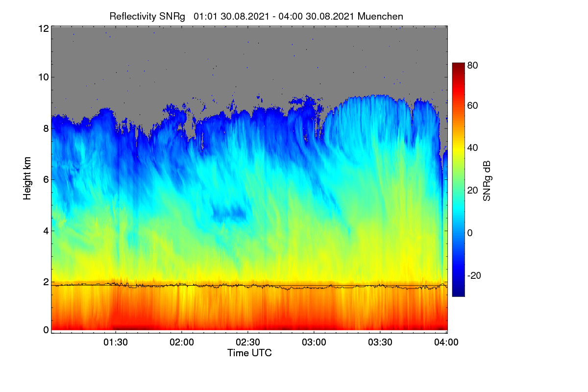
Task: Click the height tick label '4'
Action: [x=46, y=230]
